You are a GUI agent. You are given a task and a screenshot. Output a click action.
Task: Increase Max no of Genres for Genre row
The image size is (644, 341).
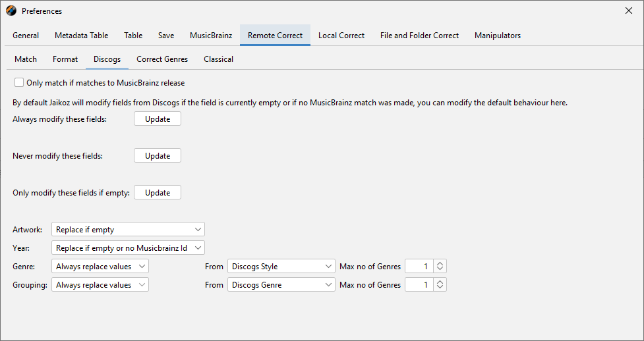(440, 263)
